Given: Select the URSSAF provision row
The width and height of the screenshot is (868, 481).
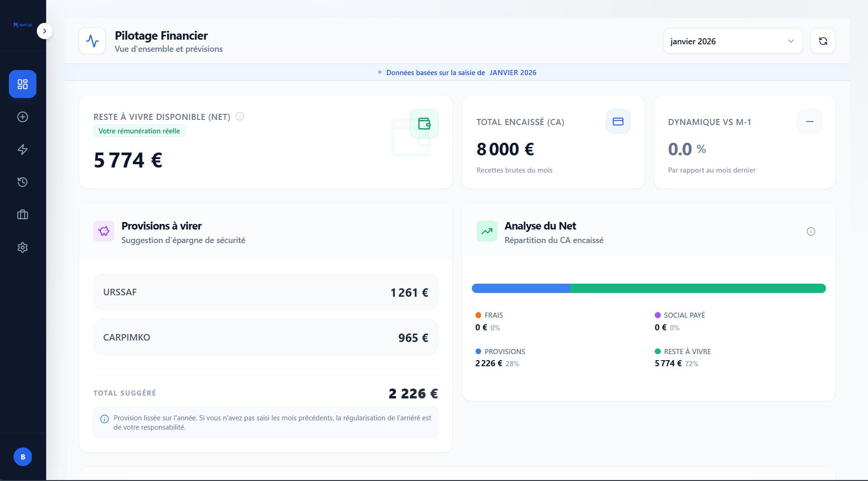Looking at the screenshot, I should (266, 292).
